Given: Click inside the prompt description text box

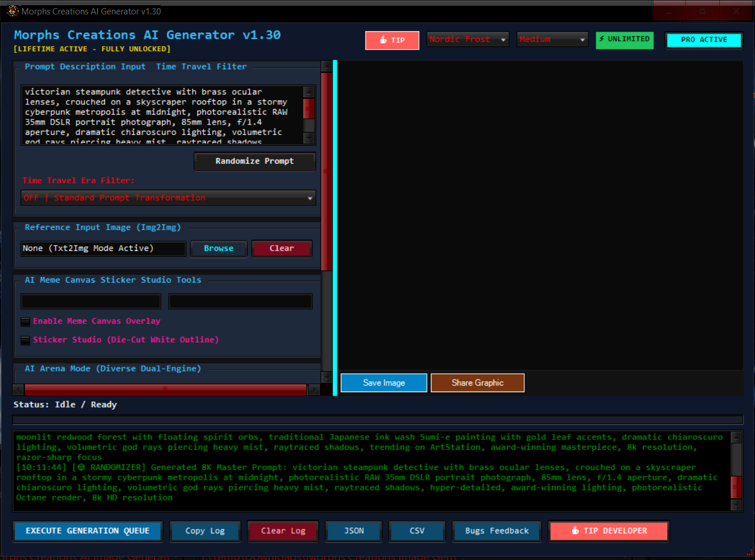Looking at the screenshot, I should (161, 115).
